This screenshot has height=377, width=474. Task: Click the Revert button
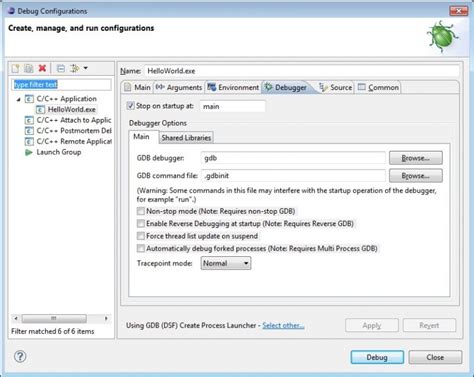(x=429, y=325)
